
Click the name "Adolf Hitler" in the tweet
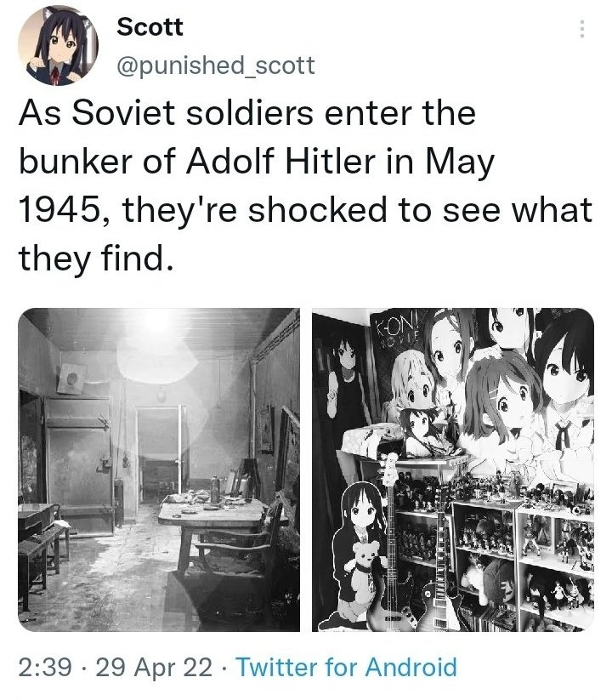[x=281, y=161]
